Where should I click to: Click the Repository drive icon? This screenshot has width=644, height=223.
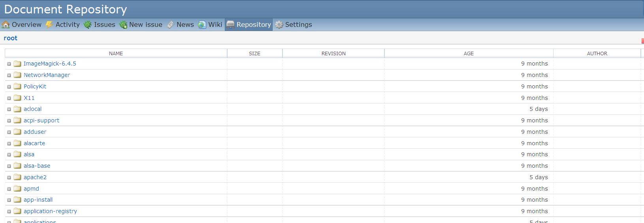point(231,24)
